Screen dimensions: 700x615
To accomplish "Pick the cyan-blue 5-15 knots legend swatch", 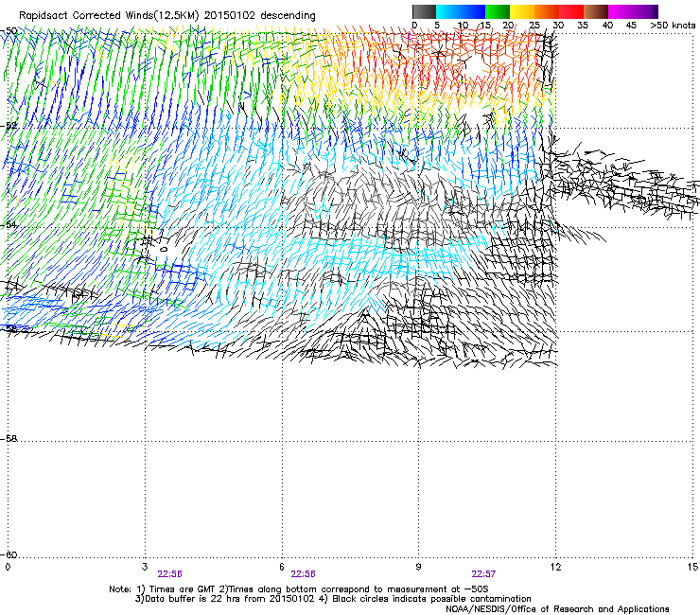I will (461, 11).
